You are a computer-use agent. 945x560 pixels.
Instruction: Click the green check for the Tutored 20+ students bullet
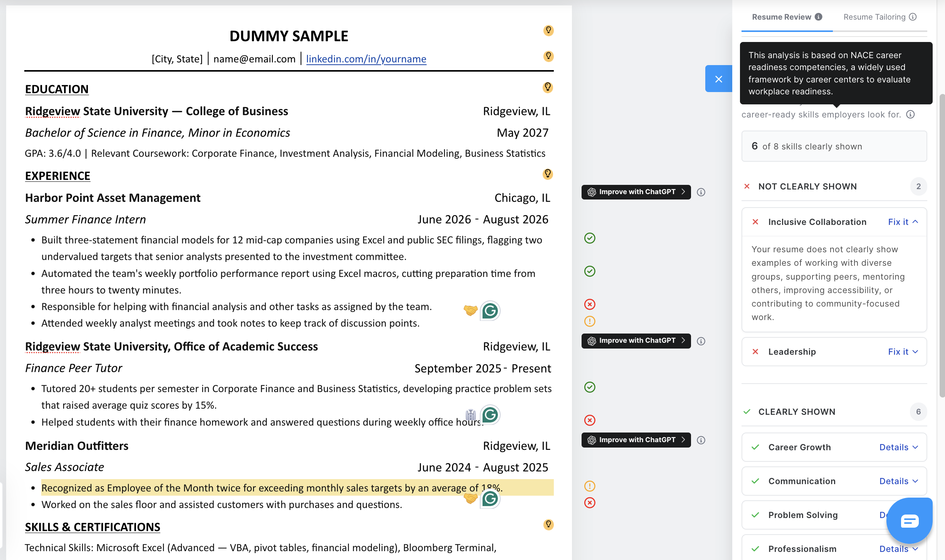(590, 387)
